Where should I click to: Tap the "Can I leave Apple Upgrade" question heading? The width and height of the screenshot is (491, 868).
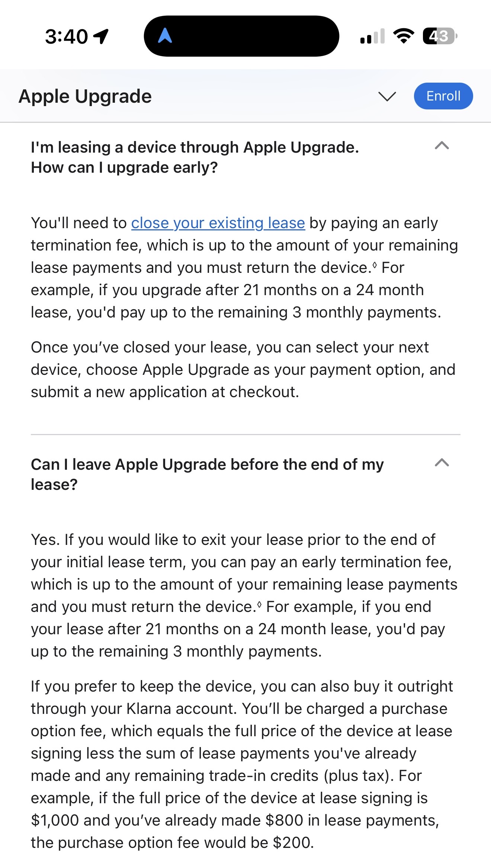207,475
